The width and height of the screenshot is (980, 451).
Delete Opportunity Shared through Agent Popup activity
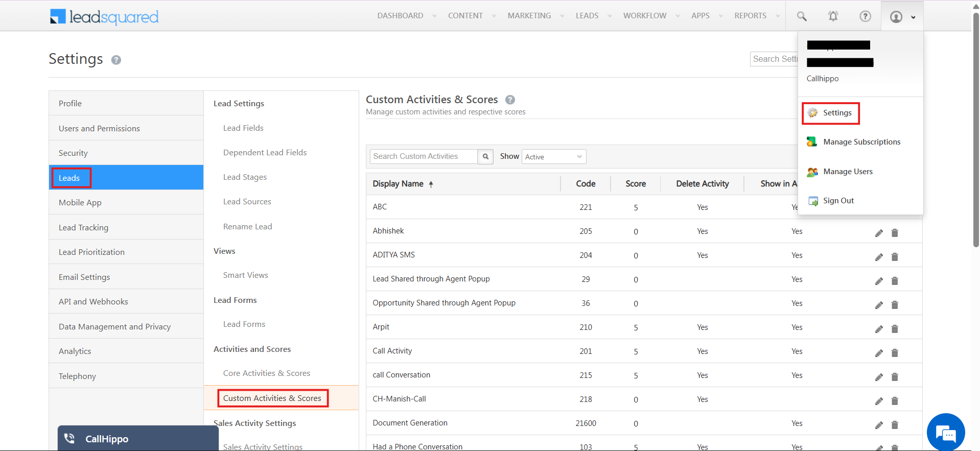(895, 305)
